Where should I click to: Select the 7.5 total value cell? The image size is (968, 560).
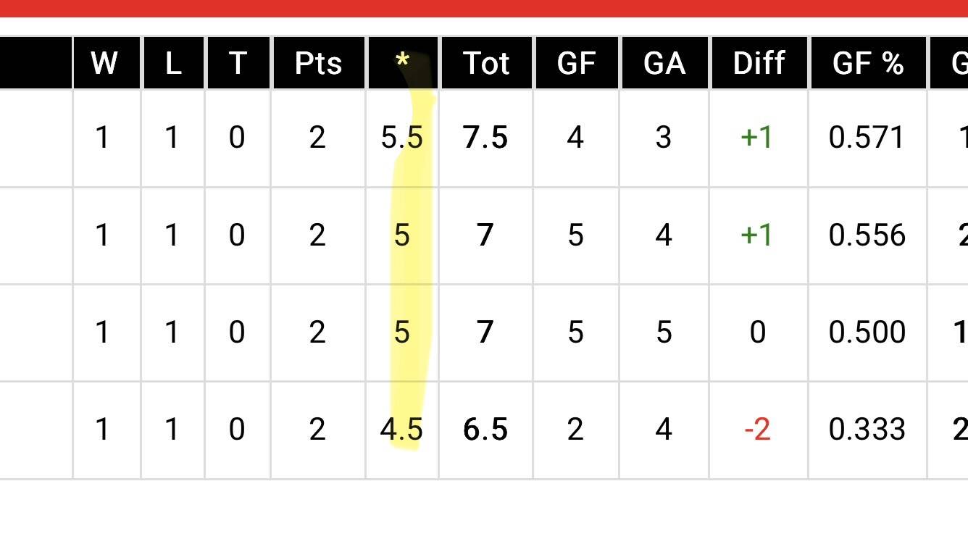[485, 138]
